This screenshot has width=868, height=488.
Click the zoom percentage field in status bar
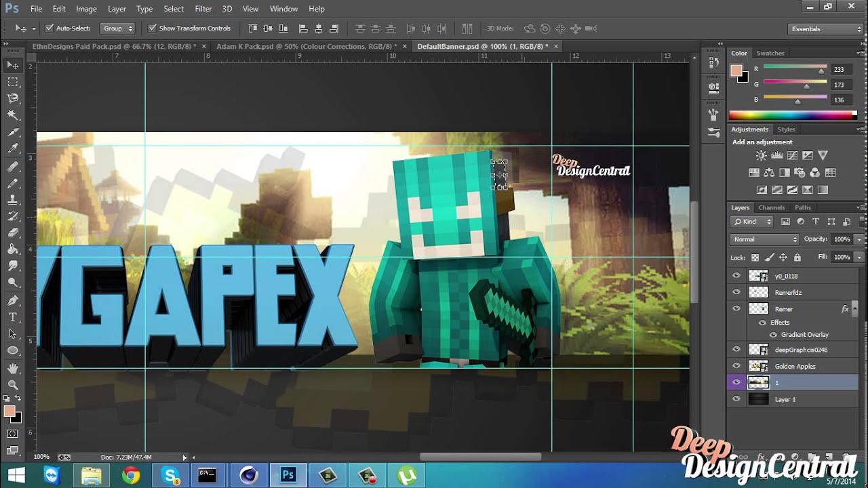41,457
